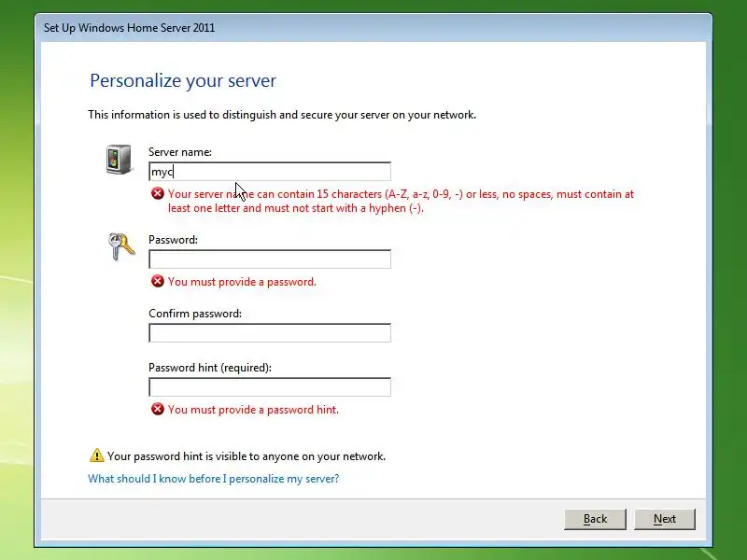Click the server tower icon
This screenshot has height=560, width=747.
[119, 160]
